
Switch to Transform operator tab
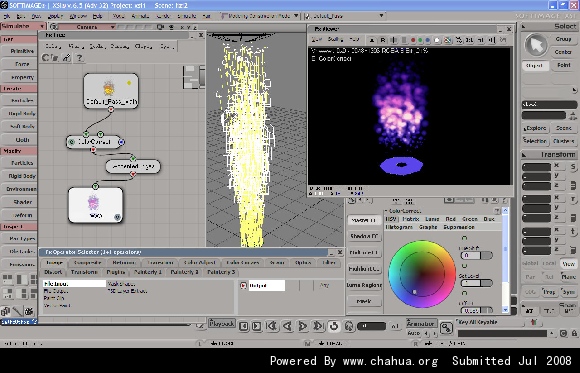click(84, 272)
